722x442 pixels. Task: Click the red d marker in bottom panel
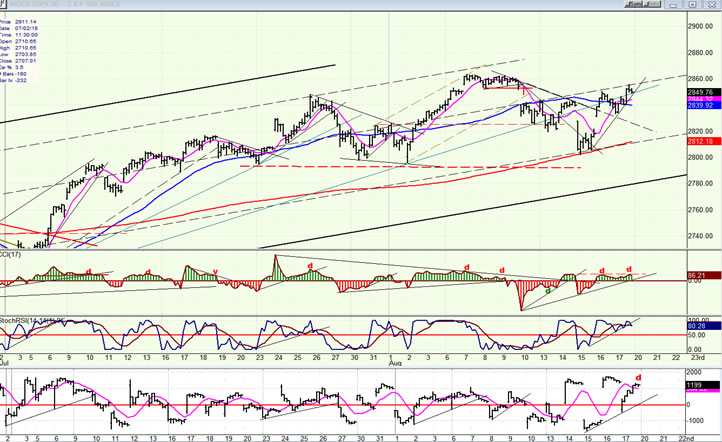pos(639,378)
